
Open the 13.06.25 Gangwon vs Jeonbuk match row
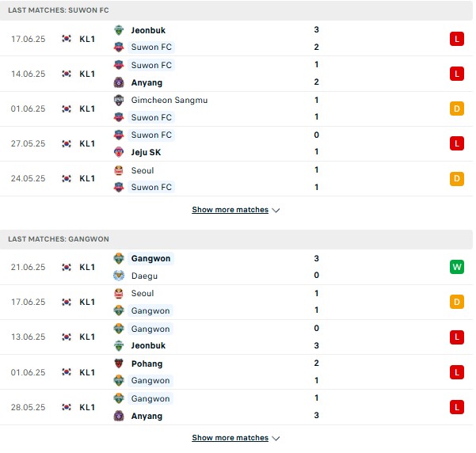point(236,337)
